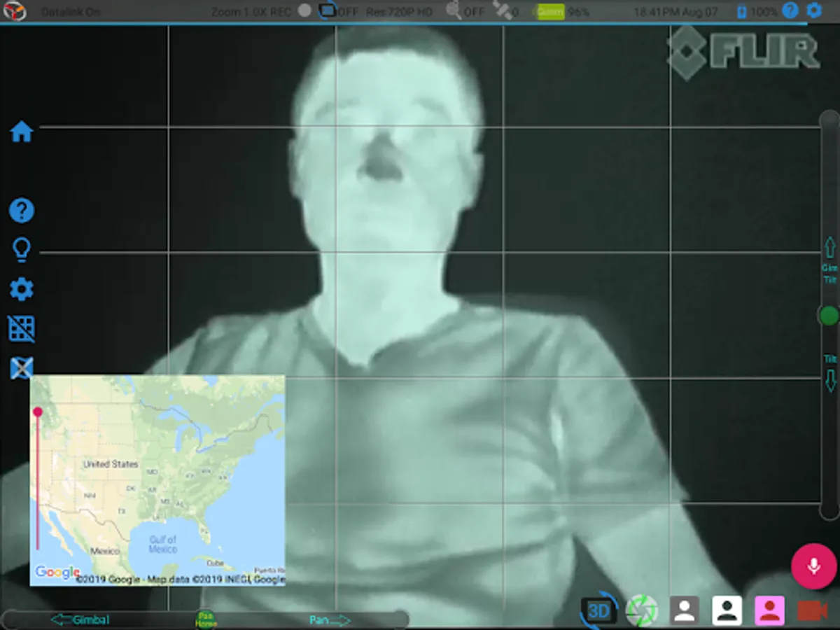The width and height of the screenshot is (840, 630).
Task: Open the sidebar settings gear
Action: pyautogui.click(x=22, y=289)
